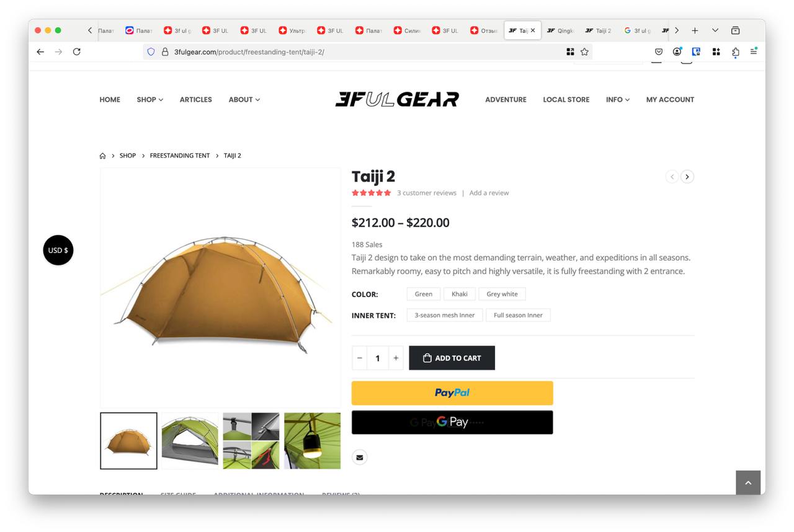Open a new browser tab
794x532 pixels.
click(695, 30)
